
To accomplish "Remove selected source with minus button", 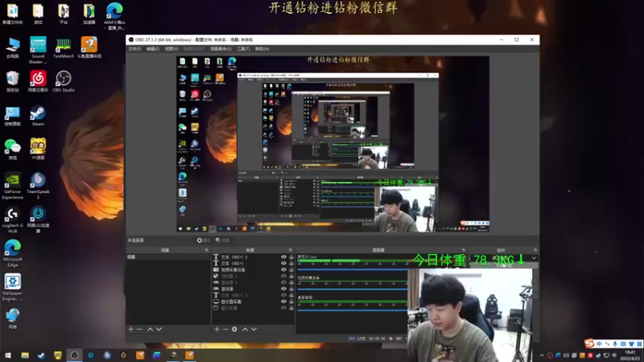I will click(x=225, y=329).
